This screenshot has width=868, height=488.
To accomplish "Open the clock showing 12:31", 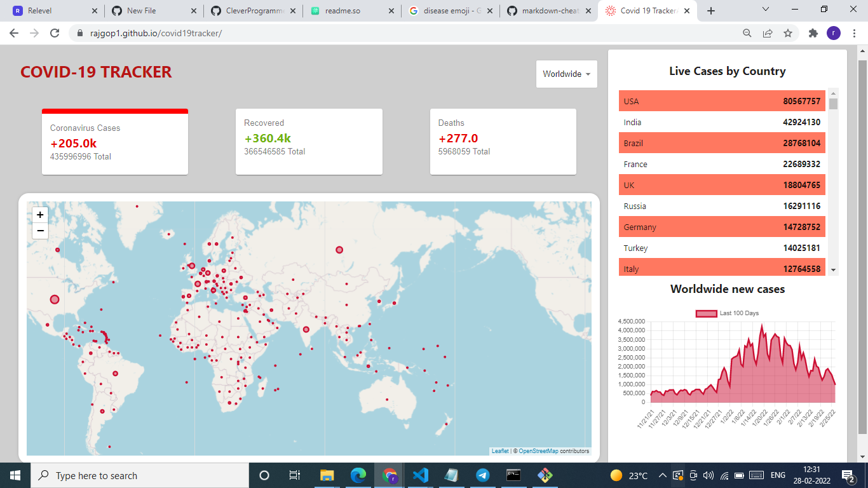I will pos(811,475).
